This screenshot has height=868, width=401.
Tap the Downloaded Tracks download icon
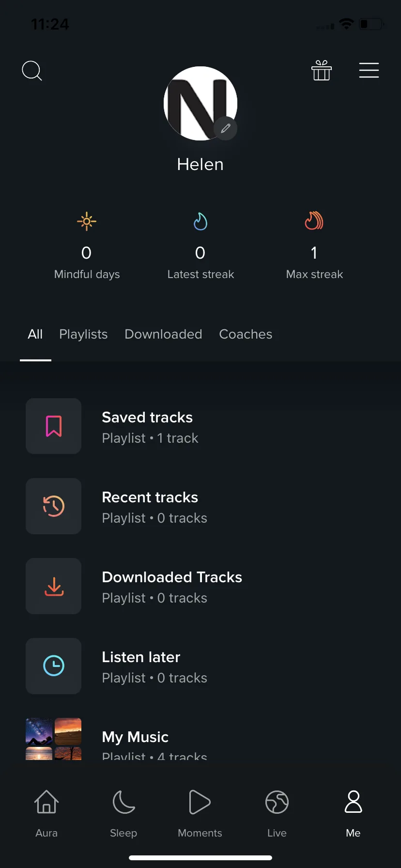[54, 586]
